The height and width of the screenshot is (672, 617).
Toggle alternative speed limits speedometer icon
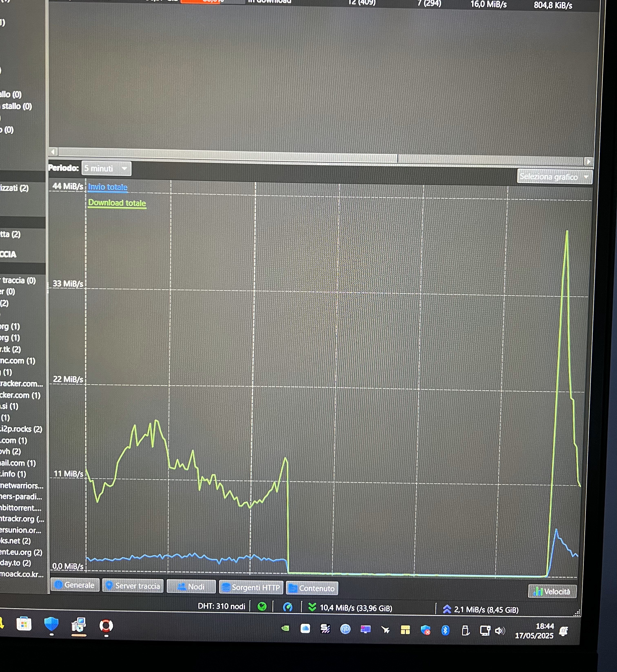(x=287, y=607)
